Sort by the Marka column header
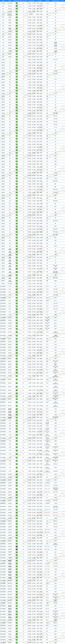The height and width of the screenshot is (644, 65). (3, 1)
